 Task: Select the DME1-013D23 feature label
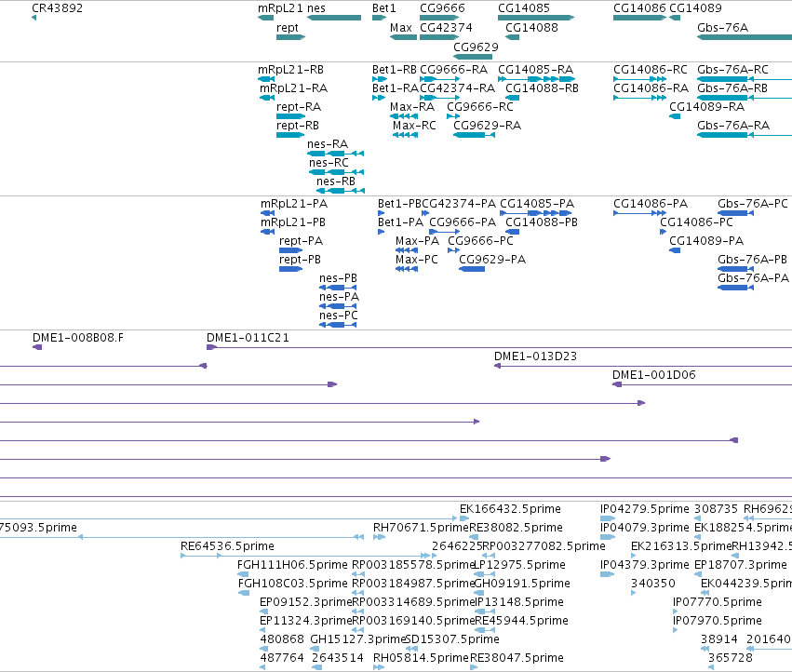pyautogui.click(x=535, y=356)
